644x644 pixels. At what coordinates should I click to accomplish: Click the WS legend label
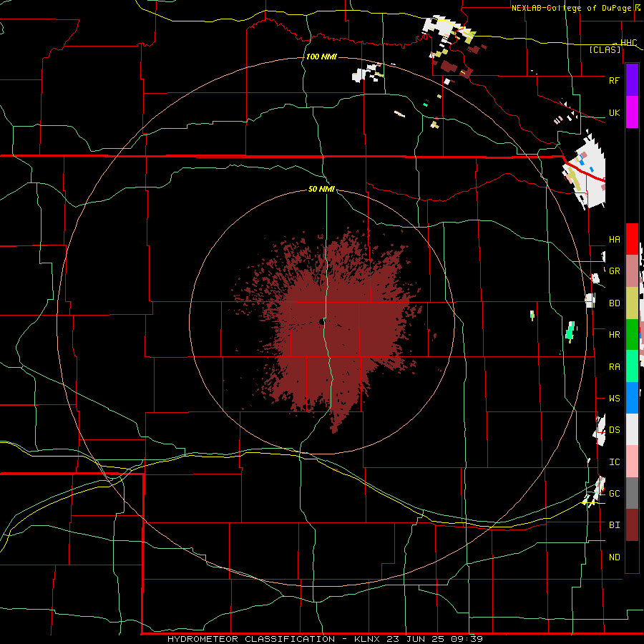click(x=614, y=399)
